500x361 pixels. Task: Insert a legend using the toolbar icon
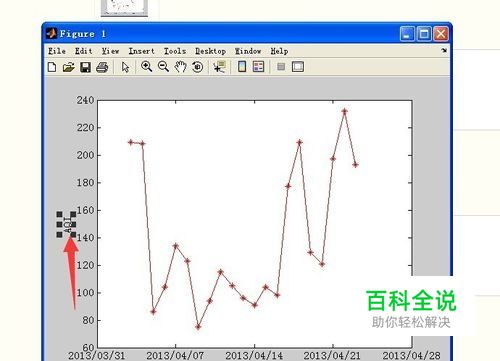tap(259, 67)
